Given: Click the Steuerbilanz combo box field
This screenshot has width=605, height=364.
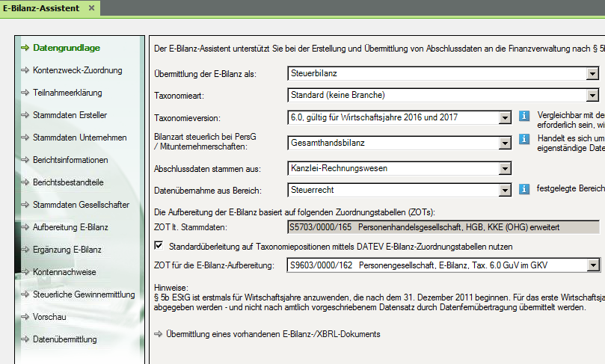Looking at the screenshot, I should coord(443,73).
